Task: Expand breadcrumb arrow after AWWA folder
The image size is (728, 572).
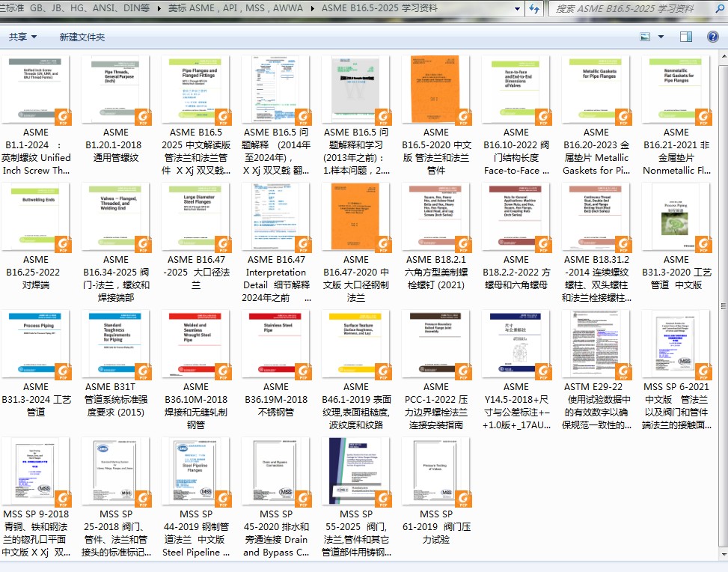Action: pos(313,8)
